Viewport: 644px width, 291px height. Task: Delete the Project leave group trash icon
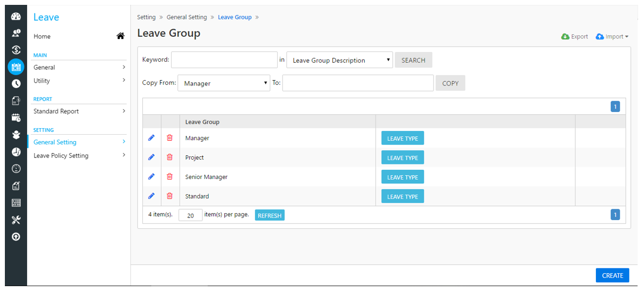pyautogui.click(x=169, y=157)
